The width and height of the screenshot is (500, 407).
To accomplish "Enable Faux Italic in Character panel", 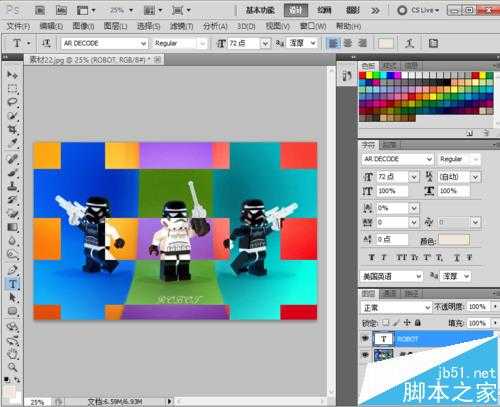I will tap(384, 257).
